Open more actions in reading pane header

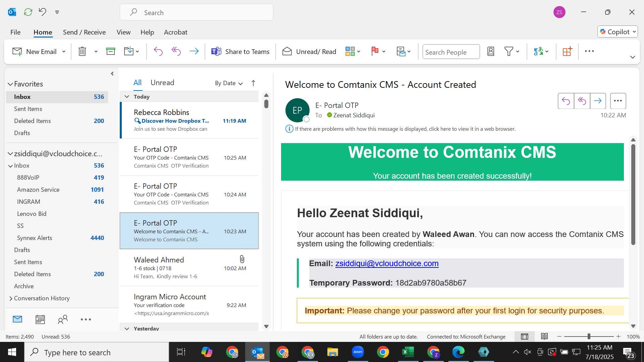[x=618, y=101]
